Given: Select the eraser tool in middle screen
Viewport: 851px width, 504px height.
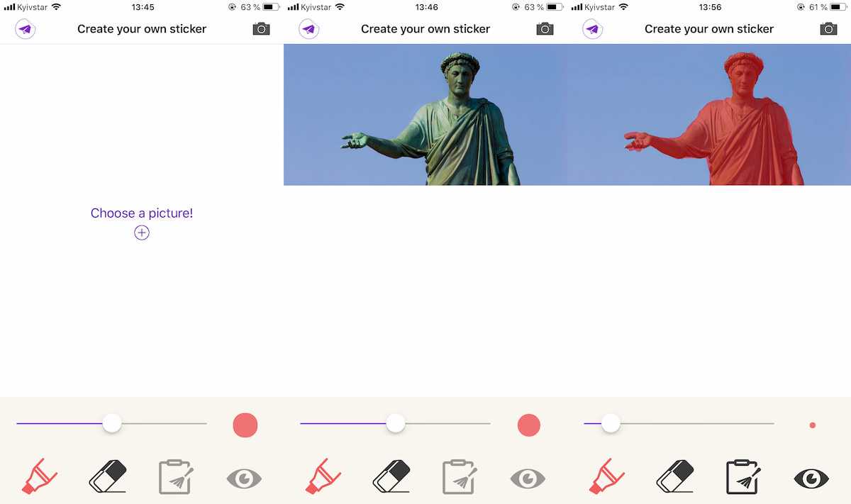Looking at the screenshot, I should pos(391,476).
